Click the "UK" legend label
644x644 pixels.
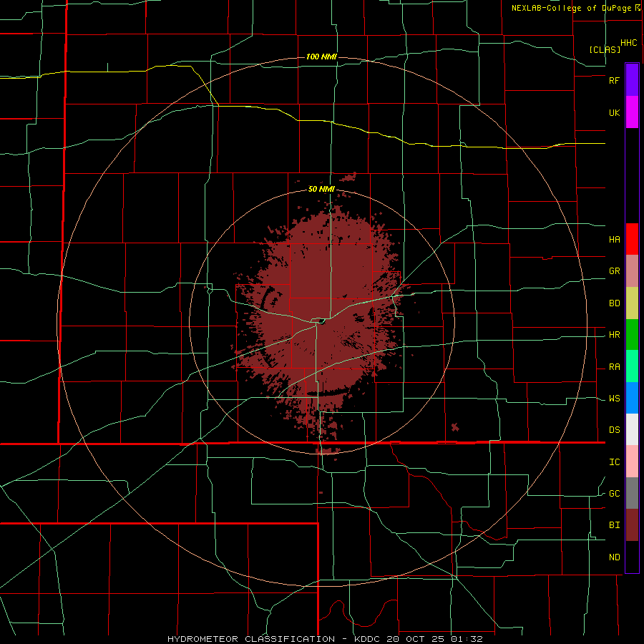point(614,113)
